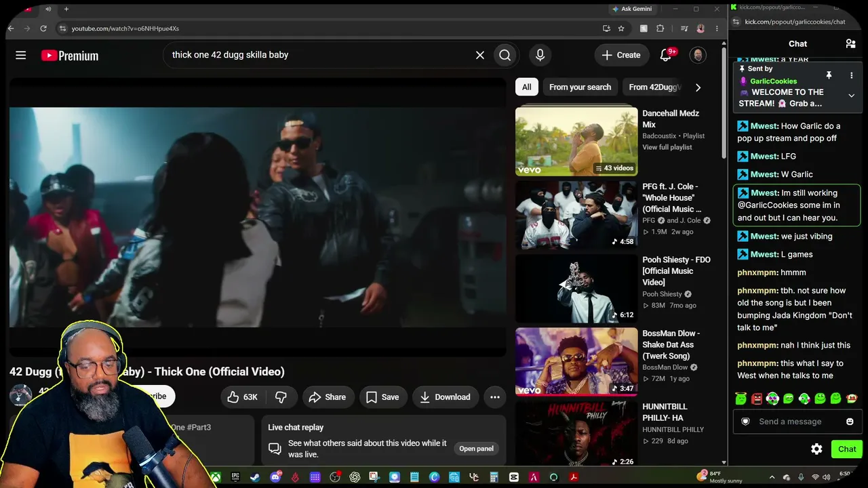Click the Mwest name on LFG message
Screen dimensions: 868x488
click(765, 156)
